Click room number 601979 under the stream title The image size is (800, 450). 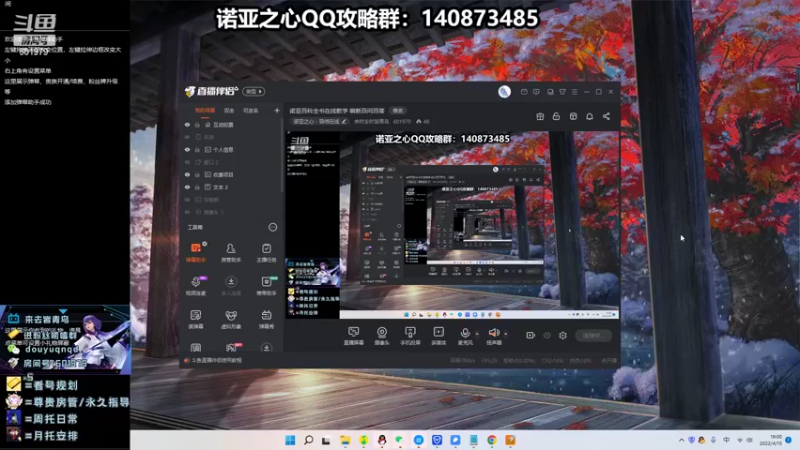point(402,121)
